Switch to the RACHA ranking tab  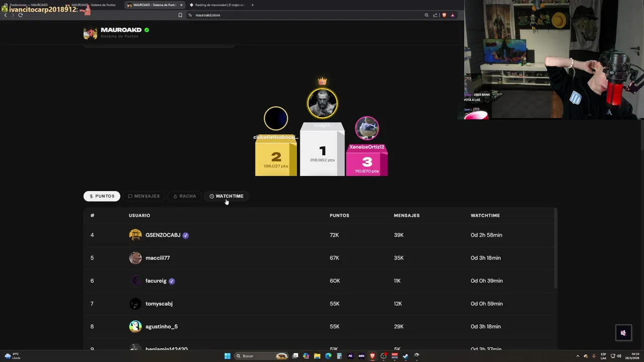(185, 196)
